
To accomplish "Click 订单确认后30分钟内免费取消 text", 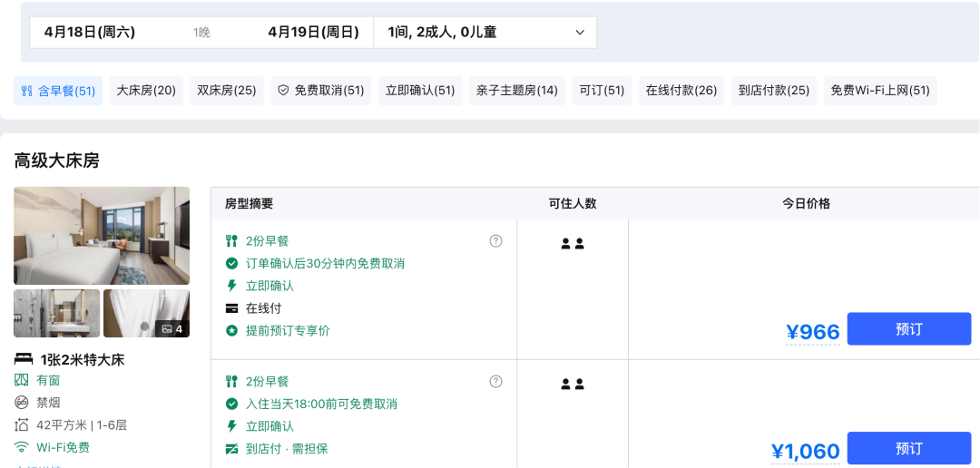I will 325,264.
